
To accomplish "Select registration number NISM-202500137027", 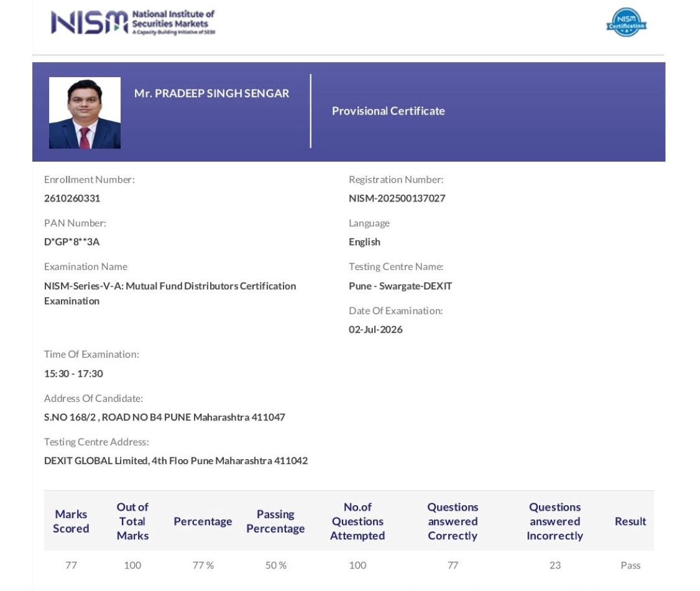I will (397, 198).
